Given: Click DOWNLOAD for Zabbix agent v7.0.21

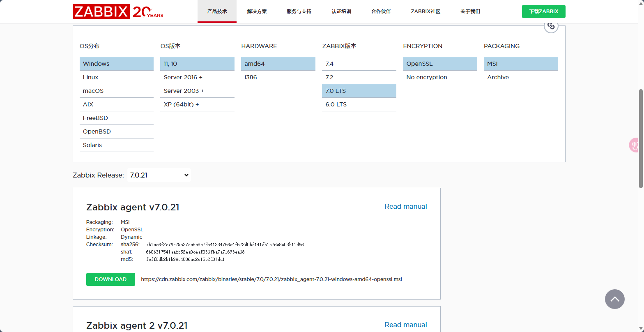Looking at the screenshot, I should 110,279.
